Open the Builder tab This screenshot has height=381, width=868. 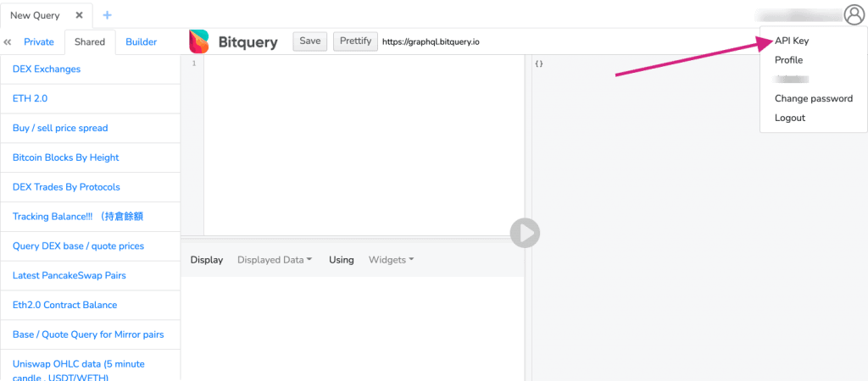pos(142,42)
